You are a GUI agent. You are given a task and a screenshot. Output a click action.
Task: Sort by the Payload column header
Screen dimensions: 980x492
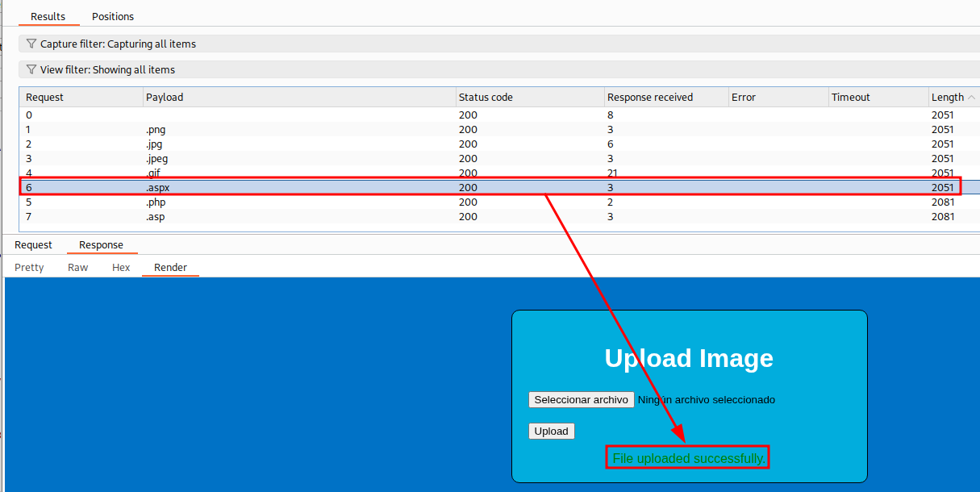click(x=165, y=98)
